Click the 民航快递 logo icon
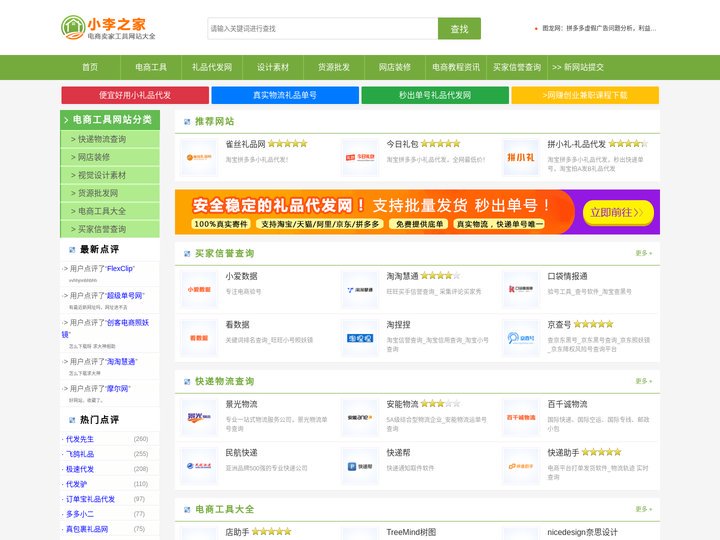The height and width of the screenshot is (540, 720). point(199,466)
